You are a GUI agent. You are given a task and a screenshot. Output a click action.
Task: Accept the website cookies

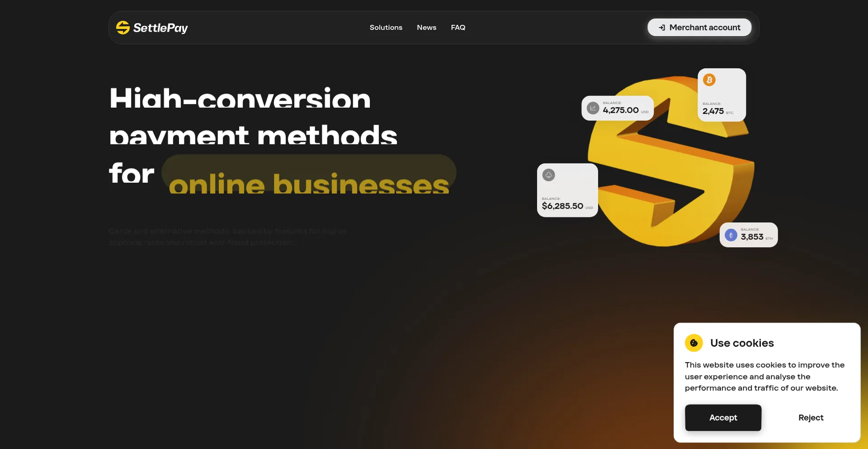pyautogui.click(x=723, y=418)
